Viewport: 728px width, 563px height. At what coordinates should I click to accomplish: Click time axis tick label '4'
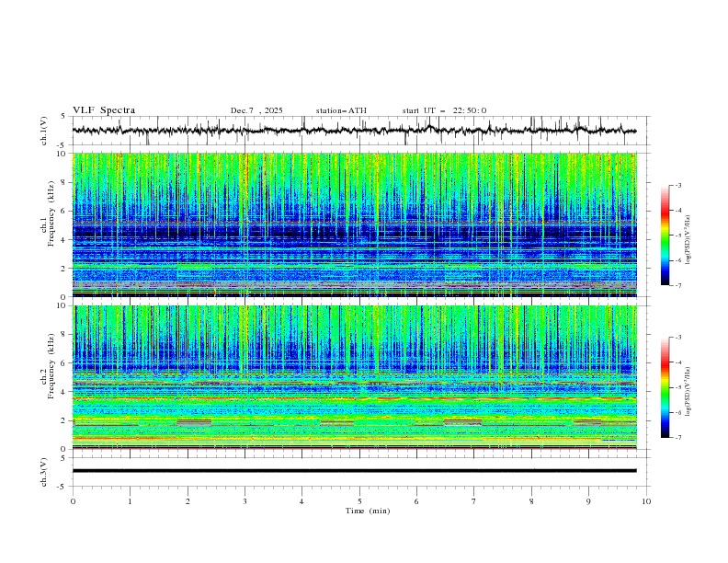pyautogui.click(x=301, y=501)
